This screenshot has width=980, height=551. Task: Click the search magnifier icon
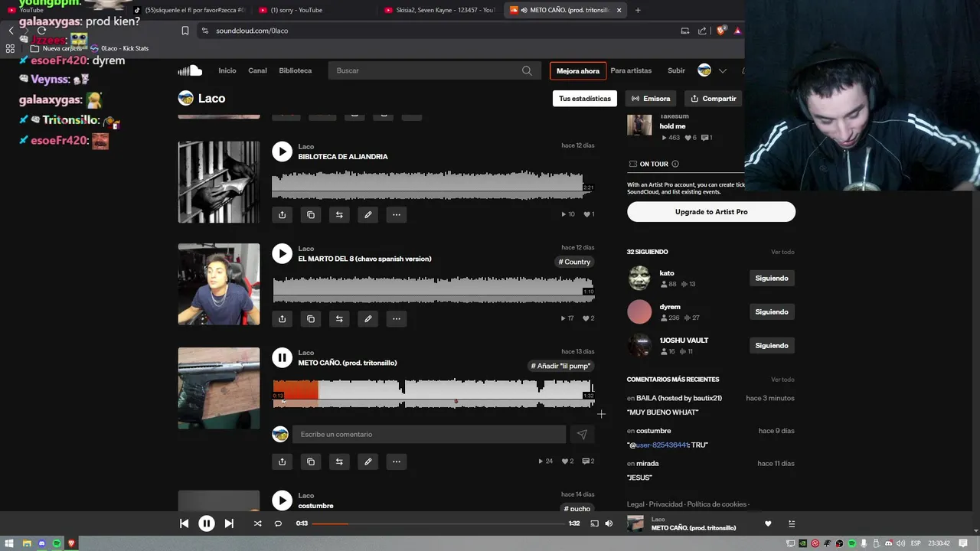[527, 70]
